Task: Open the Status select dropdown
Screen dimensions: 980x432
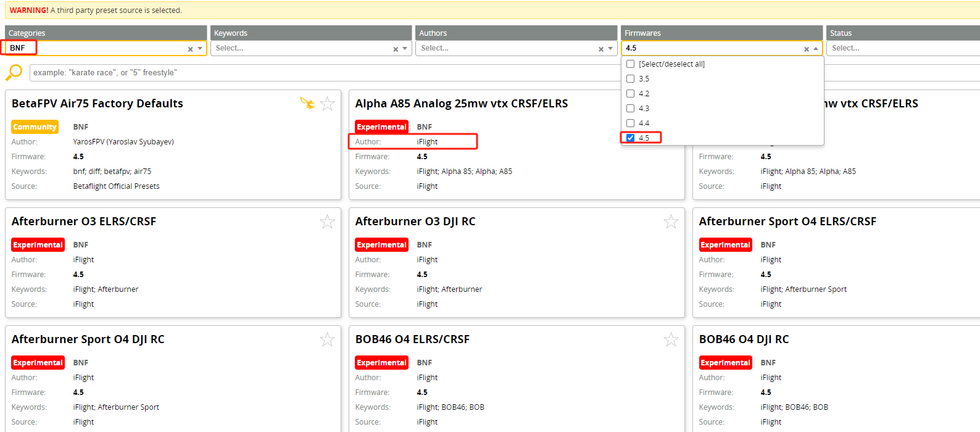Action: coord(903,48)
